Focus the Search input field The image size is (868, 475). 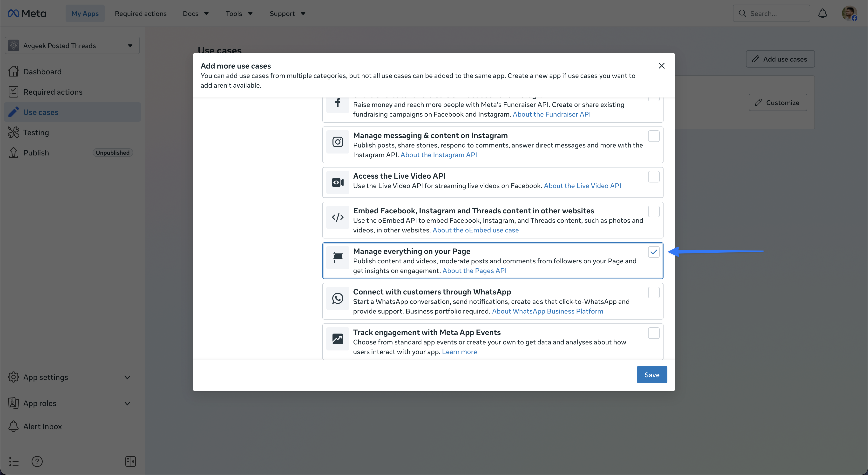771,14
